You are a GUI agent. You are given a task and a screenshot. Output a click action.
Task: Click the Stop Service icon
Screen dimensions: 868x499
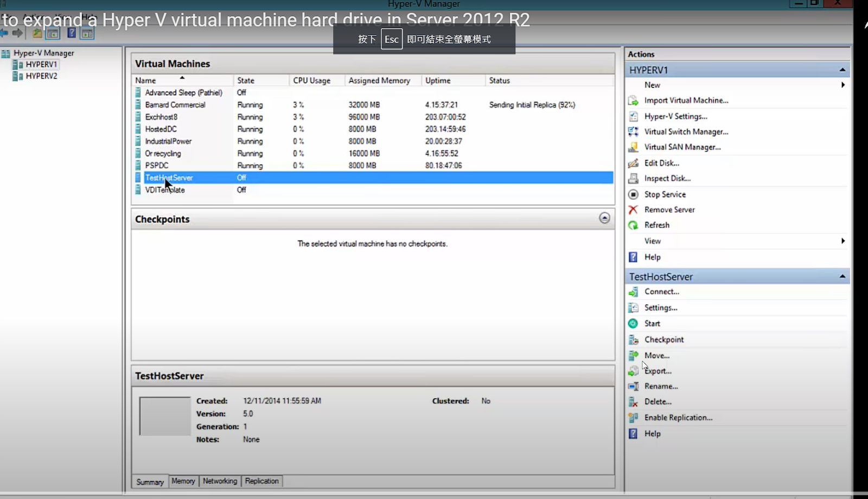(633, 194)
